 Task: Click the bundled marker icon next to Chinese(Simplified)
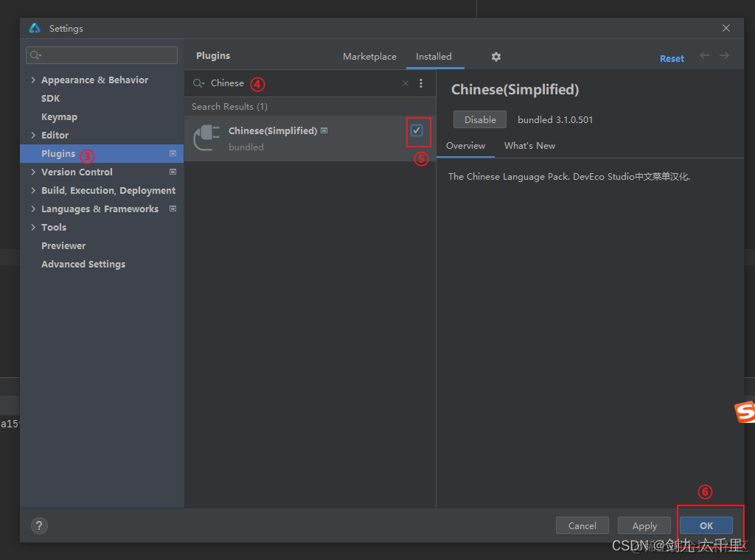point(324,130)
